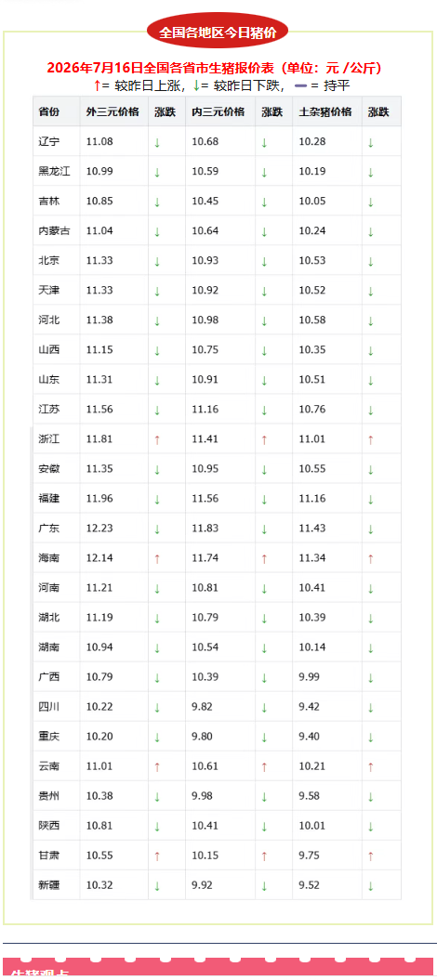Click the purple dash 持平 legend symbol
The height and width of the screenshot is (980, 437).
(300, 85)
